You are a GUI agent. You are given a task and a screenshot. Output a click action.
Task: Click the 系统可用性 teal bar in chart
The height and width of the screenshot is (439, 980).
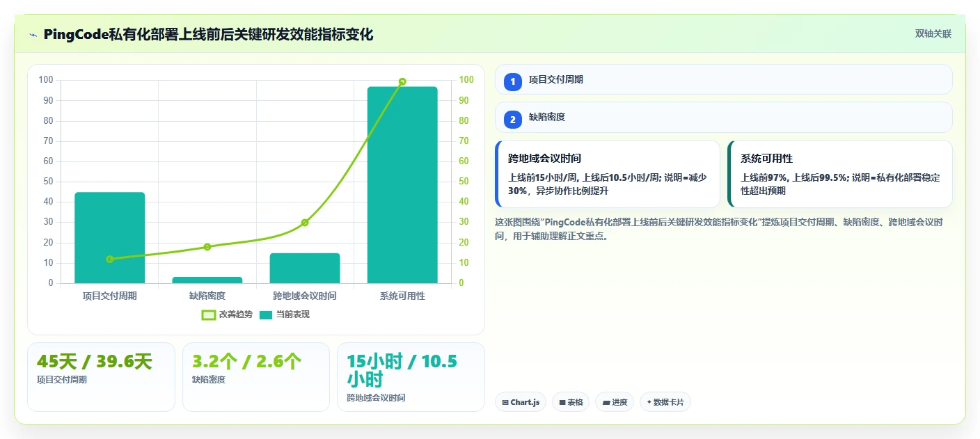[402, 185]
